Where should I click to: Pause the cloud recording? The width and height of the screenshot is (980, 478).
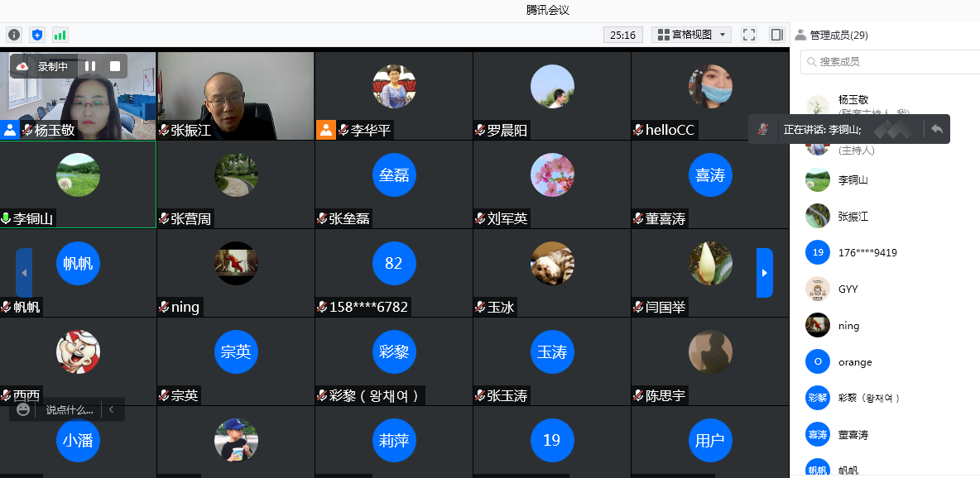click(x=90, y=66)
